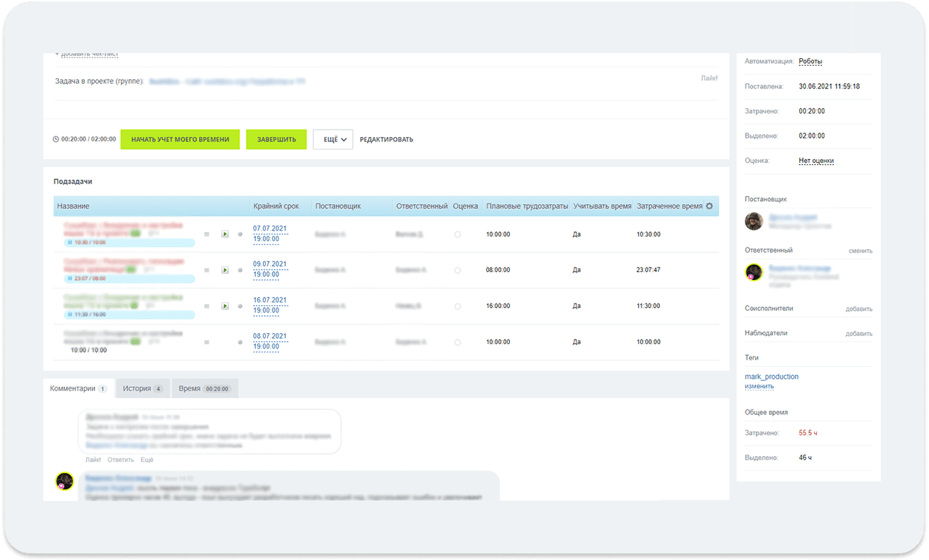Click the gray status dot on the 09.07.2021 subtask
The image size is (929, 560).
pyautogui.click(x=240, y=270)
